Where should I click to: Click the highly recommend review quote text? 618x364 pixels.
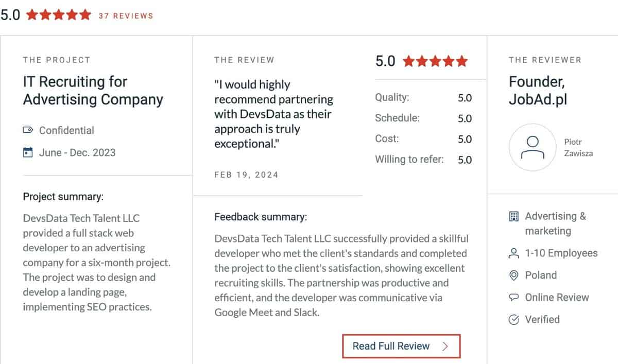click(273, 113)
